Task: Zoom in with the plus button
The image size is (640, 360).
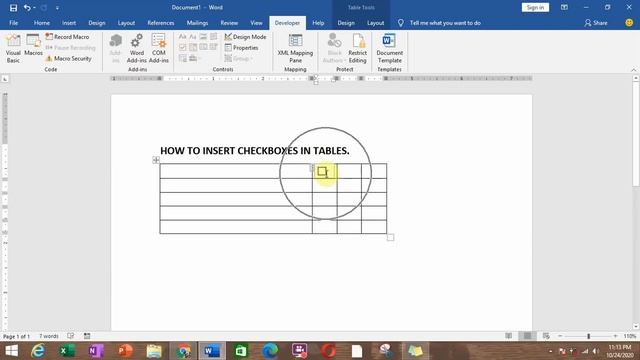Action: pyautogui.click(x=615, y=336)
